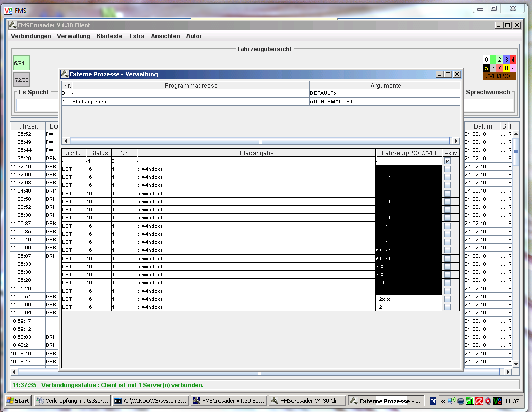The image size is (532, 412).
Task: Open the Verbindungen menu
Action: (x=31, y=36)
